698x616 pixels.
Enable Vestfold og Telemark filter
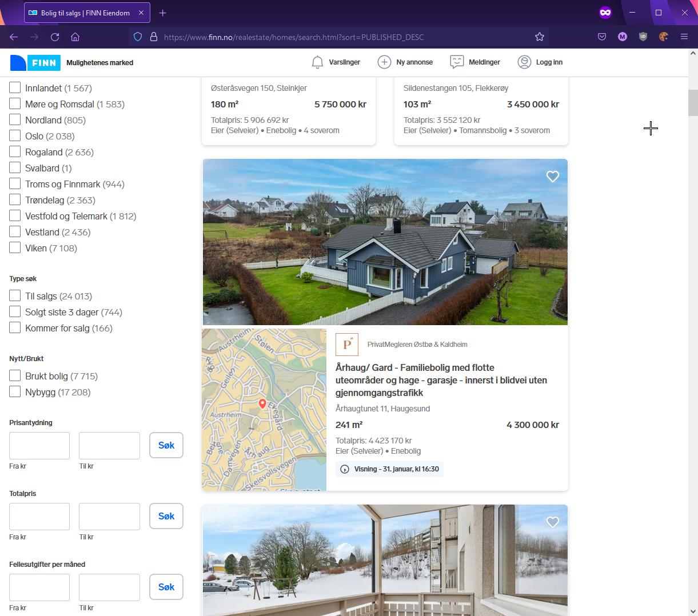click(x=15, y=216)
